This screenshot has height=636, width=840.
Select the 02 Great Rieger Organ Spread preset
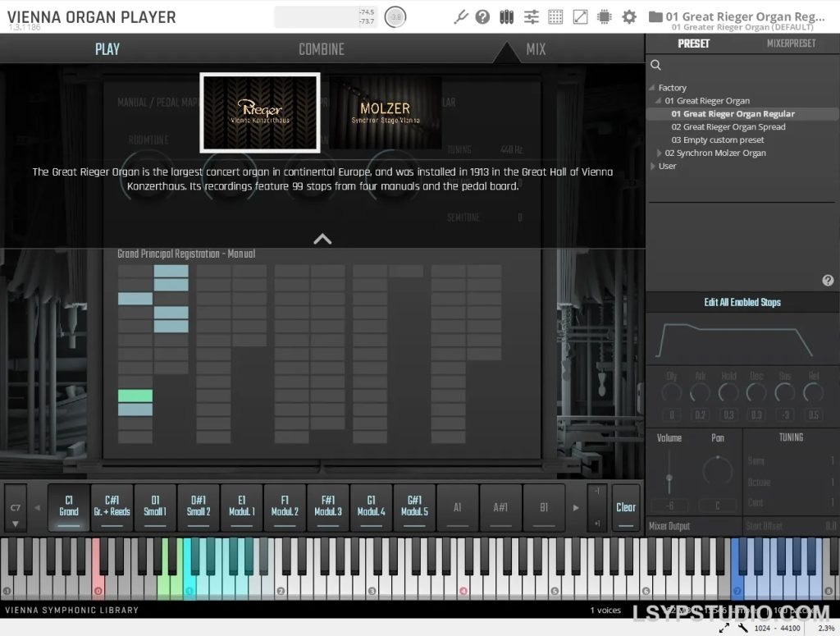click(728, 126)
